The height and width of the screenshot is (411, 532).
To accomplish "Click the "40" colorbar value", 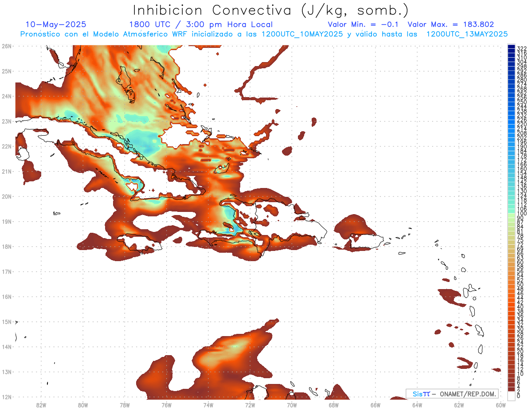I will point(520,307).
